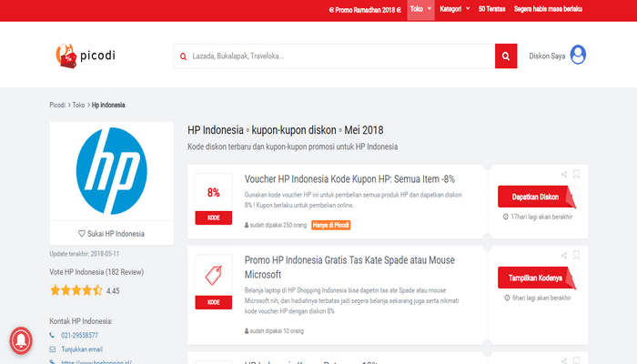Viewport: 637px width, 364px height.
Task: Click the 8% KODE badge
Action: pyautogui.click(x=214, y=199)
